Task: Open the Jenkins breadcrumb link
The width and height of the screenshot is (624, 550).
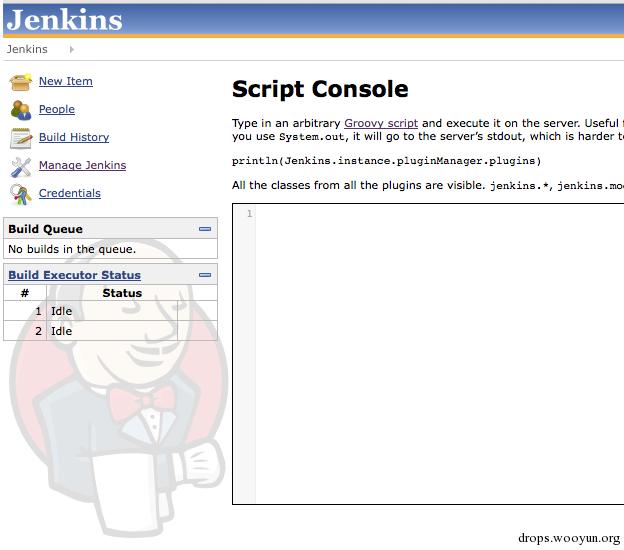Action: 27,49
